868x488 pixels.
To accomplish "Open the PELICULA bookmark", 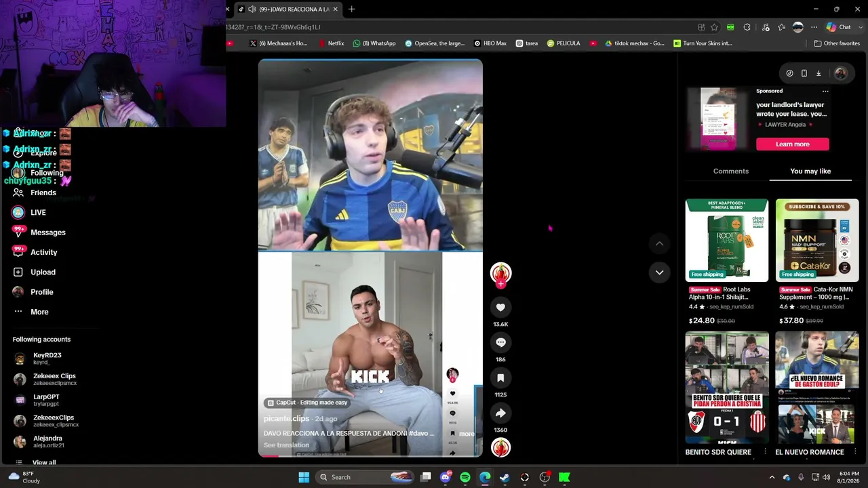I will point(564,43).
